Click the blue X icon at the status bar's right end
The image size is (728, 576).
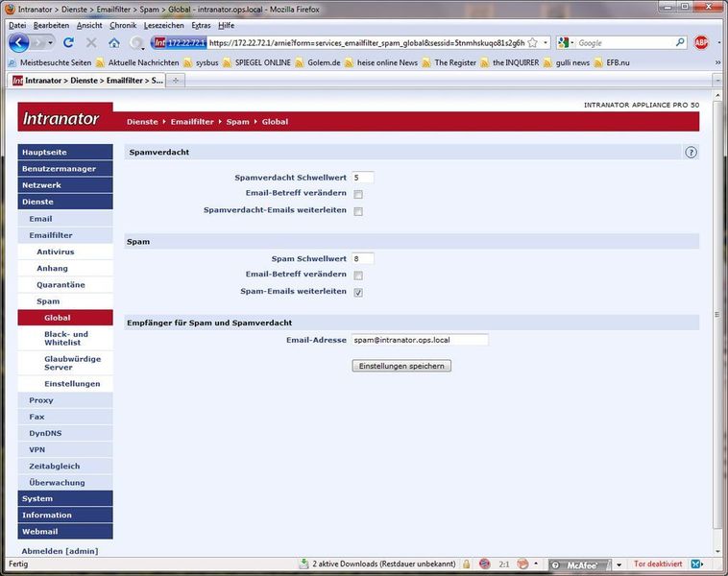[x=695, y=564]
